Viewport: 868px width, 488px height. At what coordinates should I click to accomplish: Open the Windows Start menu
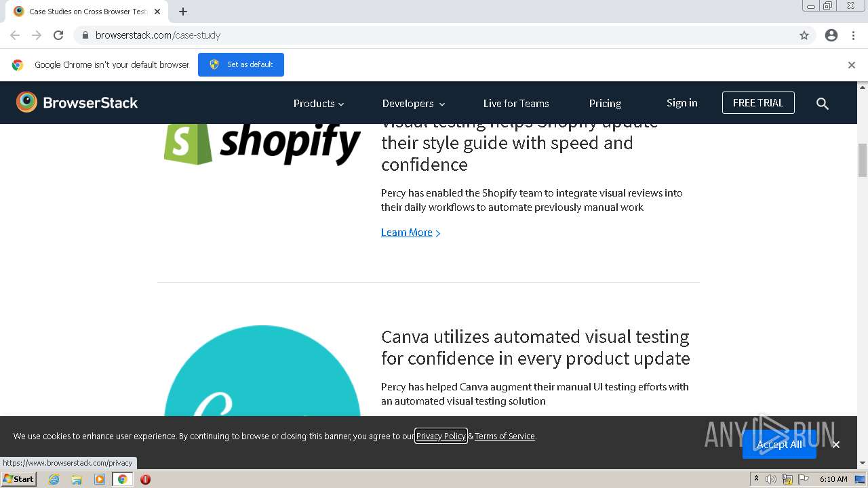tap(19, 479)
